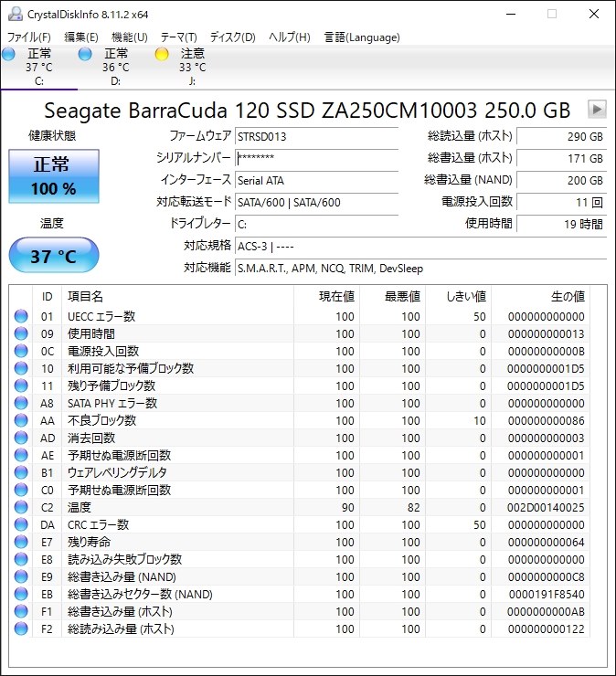Viewport: 616px width, 676px height.
Task: Select the C: drive tab at 37 °C
Action: 38,67
